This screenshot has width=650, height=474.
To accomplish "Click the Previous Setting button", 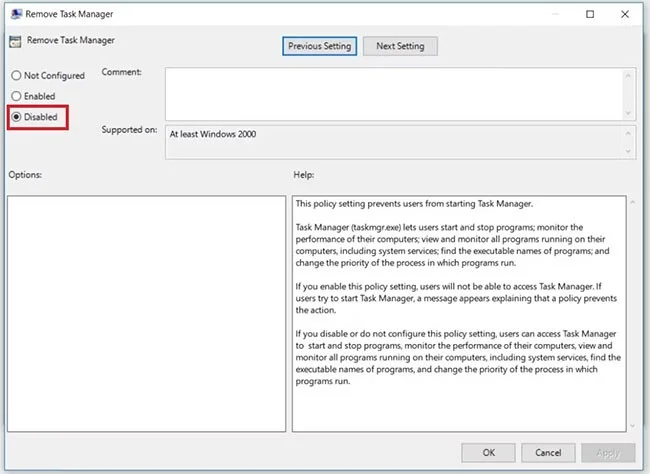I will [319, 46].
